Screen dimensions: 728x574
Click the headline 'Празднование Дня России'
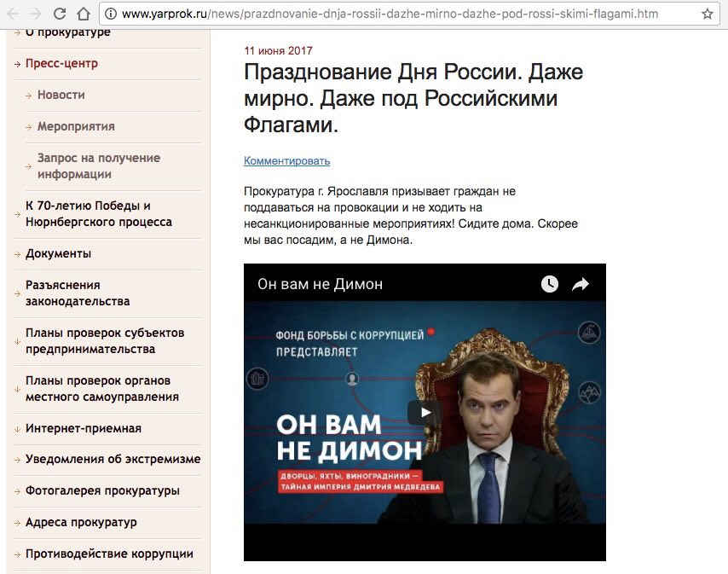(x=413, y=98)
